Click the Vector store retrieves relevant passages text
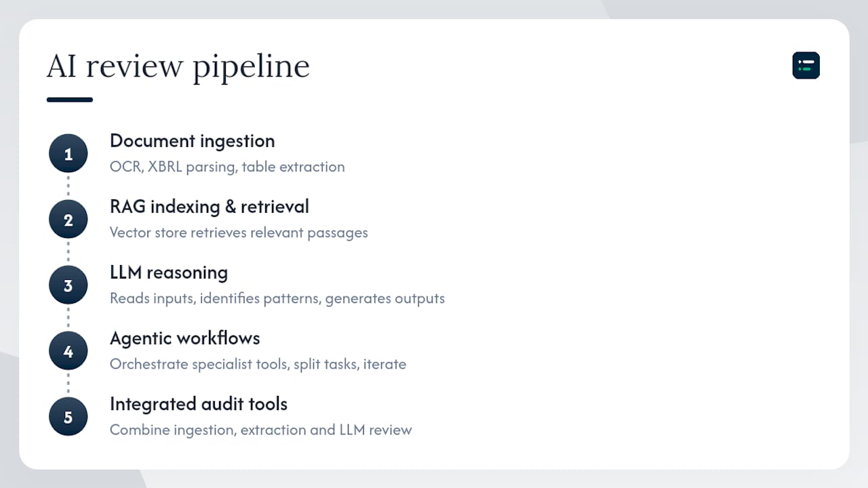The image size is (868, 488). click(239, 232)
